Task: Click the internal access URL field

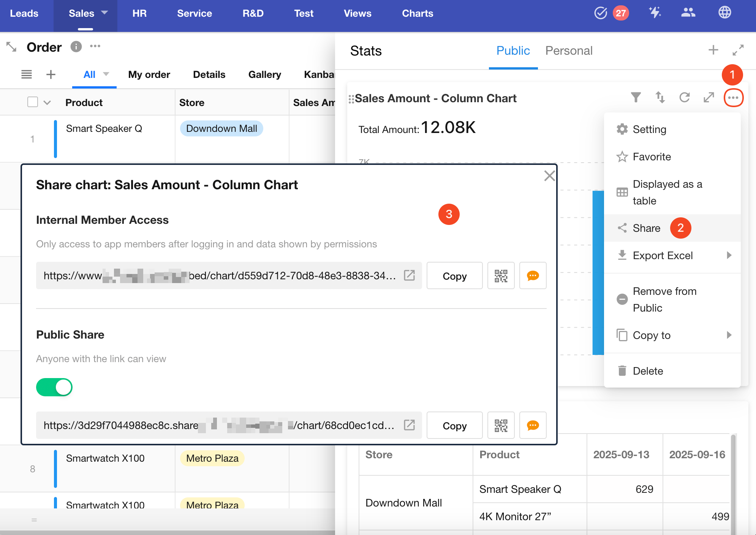Action: (220, 276)
